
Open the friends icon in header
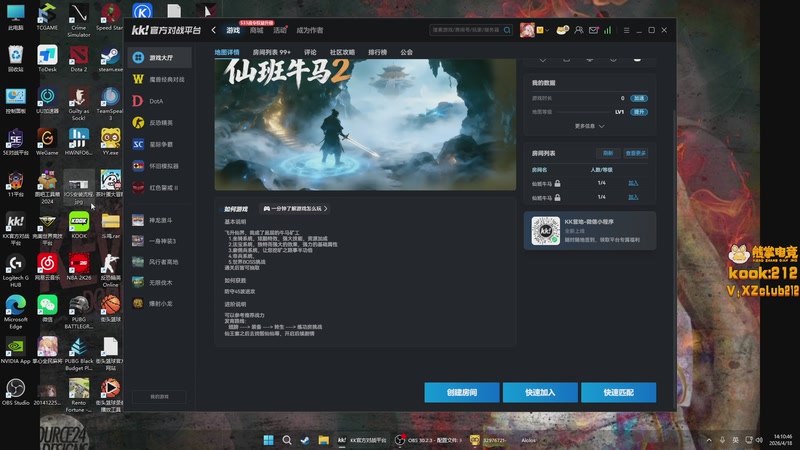(579, 30)
